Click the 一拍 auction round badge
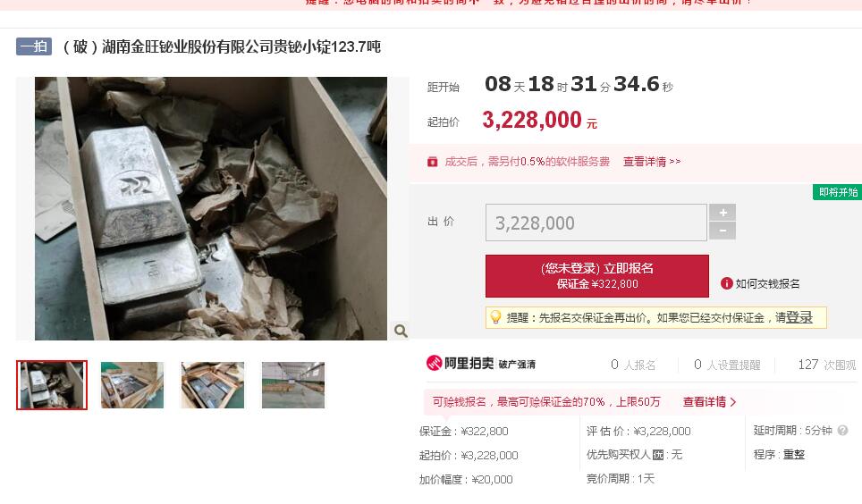 tap(34, 46)
